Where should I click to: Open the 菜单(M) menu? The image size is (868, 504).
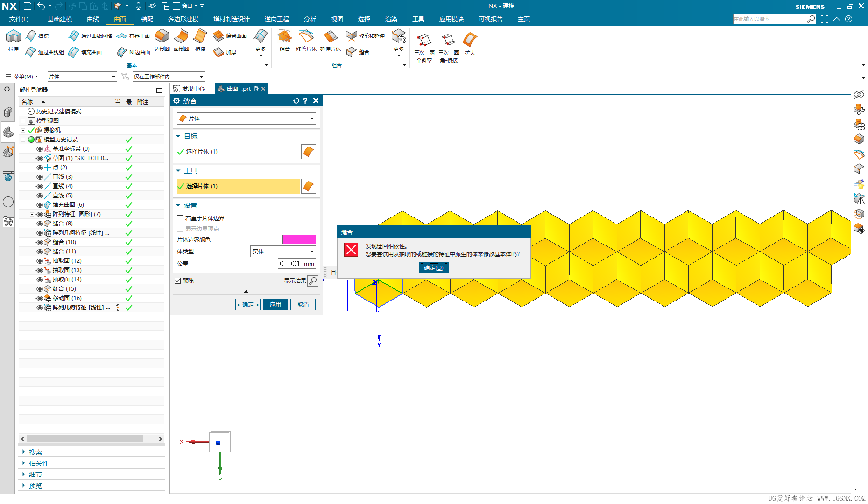point(21,77)
